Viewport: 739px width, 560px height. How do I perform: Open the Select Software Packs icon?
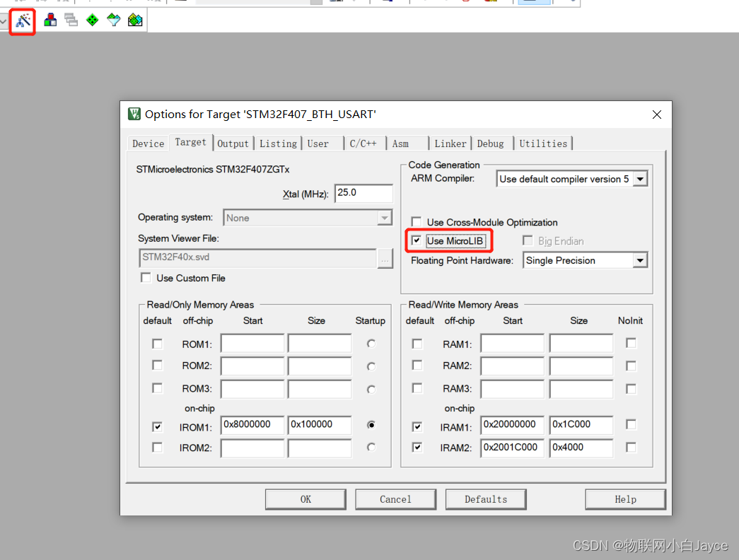tap(114, 20)
